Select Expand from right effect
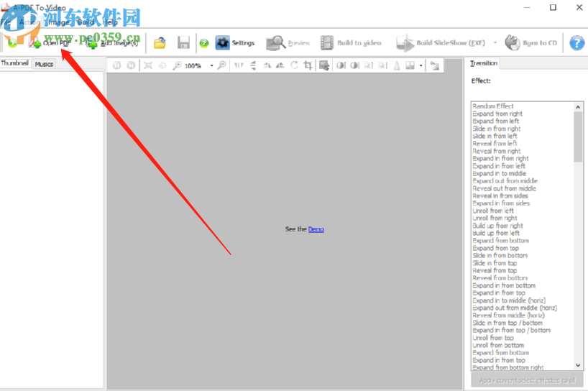 [x=497, y=114]
